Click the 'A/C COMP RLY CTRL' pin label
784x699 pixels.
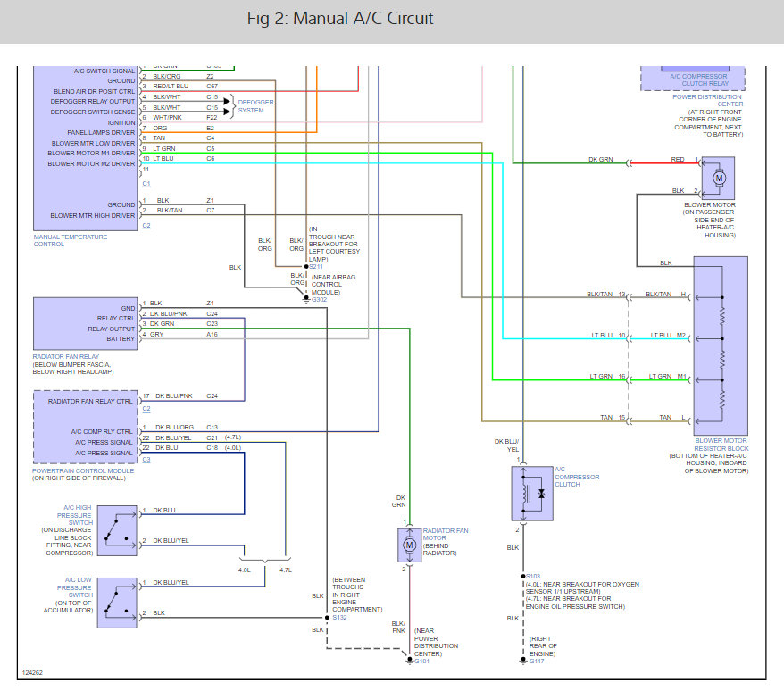pyautogui.click(x=102, y=431)
